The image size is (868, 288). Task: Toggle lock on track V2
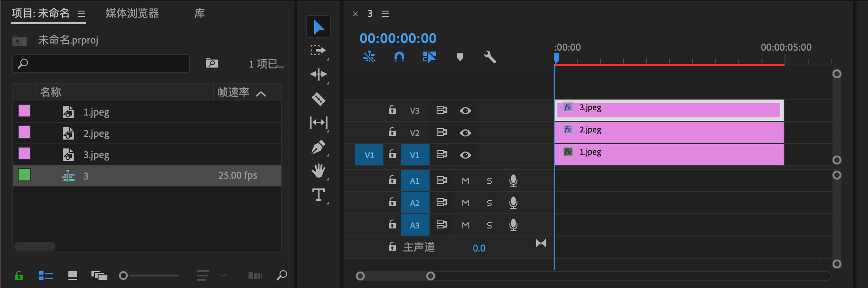[392, 132]
